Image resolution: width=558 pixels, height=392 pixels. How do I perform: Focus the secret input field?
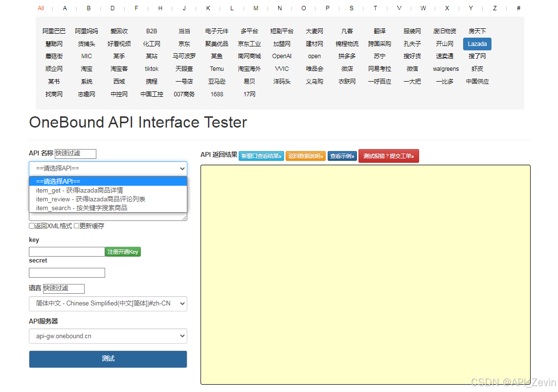67,273
